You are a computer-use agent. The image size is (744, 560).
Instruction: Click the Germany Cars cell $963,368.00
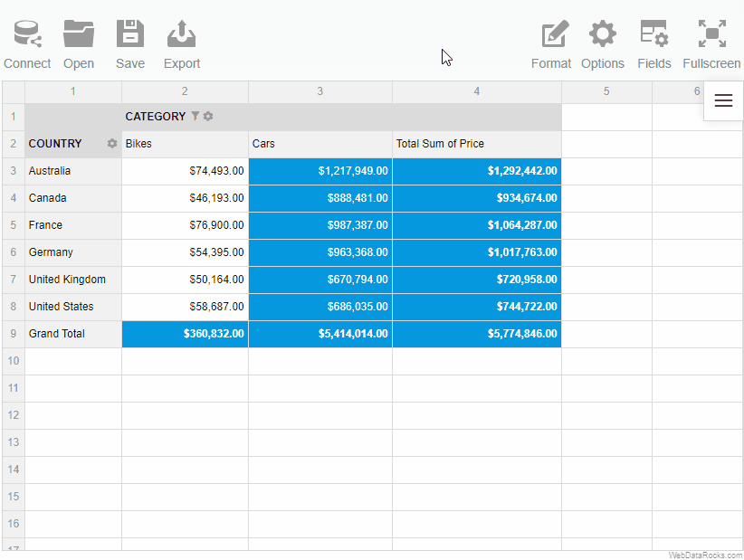coord(320,252)
